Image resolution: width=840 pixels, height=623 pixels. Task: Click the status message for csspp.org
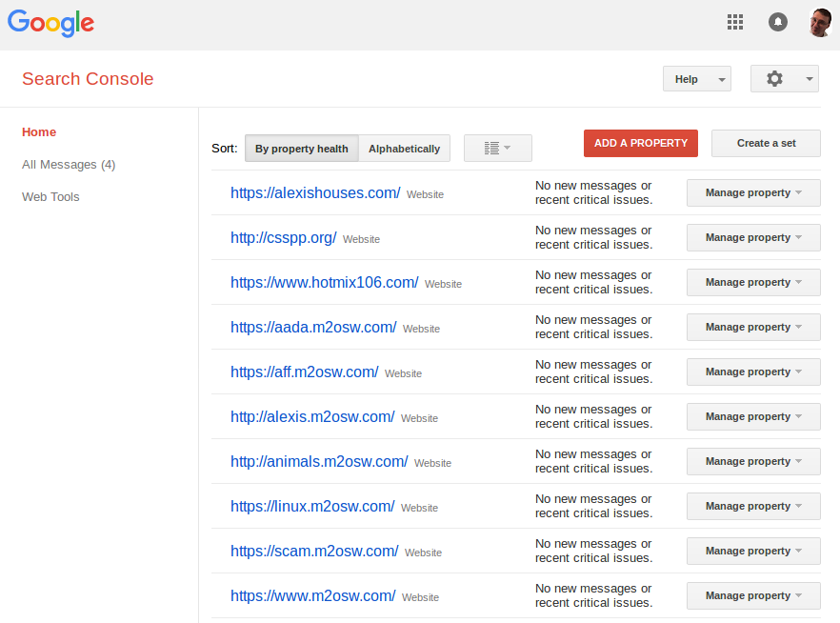tap(593, 237)
